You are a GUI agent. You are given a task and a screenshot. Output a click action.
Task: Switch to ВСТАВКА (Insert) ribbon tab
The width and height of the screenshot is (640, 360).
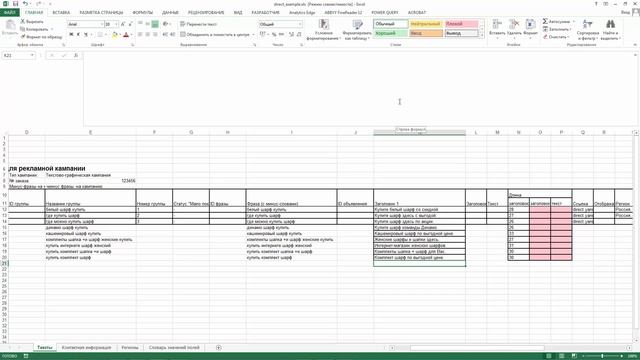61,13
